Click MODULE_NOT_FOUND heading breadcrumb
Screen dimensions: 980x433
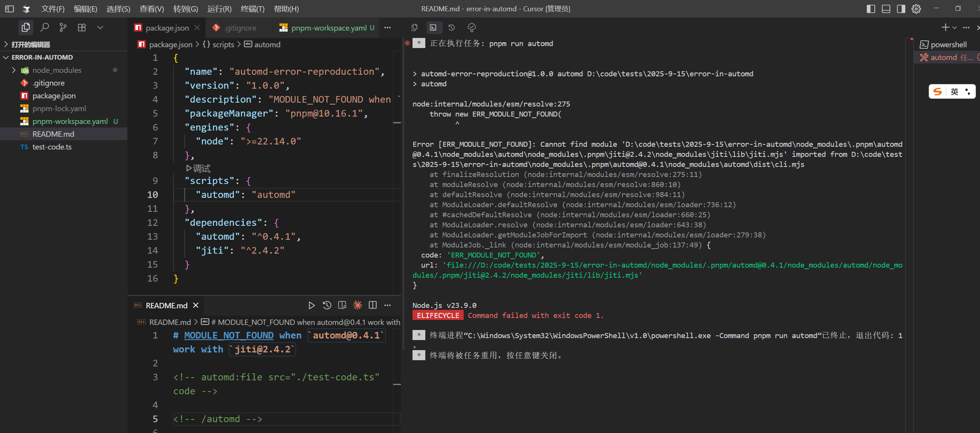(301, 322)
